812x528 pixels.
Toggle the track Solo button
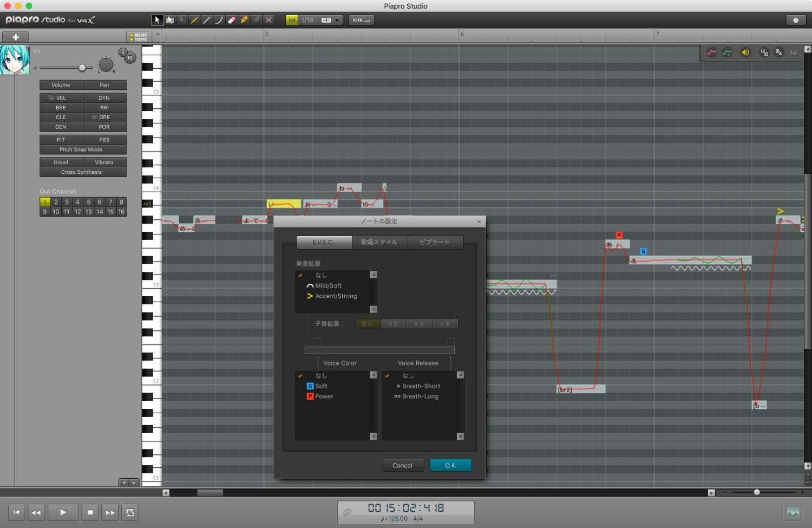[x=123, y=53]
